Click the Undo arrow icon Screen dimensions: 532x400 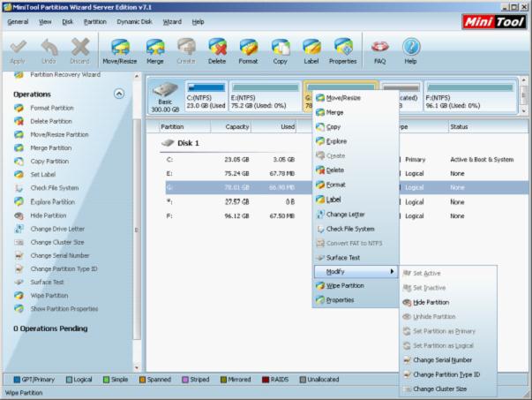click(49, 51)
